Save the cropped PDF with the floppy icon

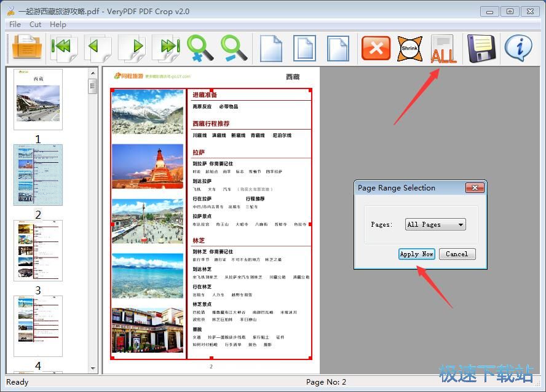pos(481,48)
